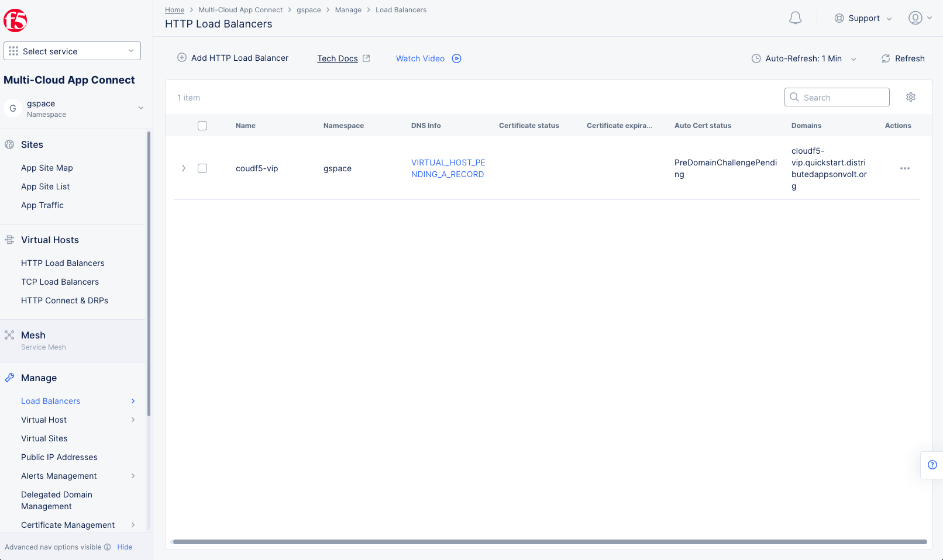
Task: Check the coudf5-vip row checkbox
Action: pos(202,168)
